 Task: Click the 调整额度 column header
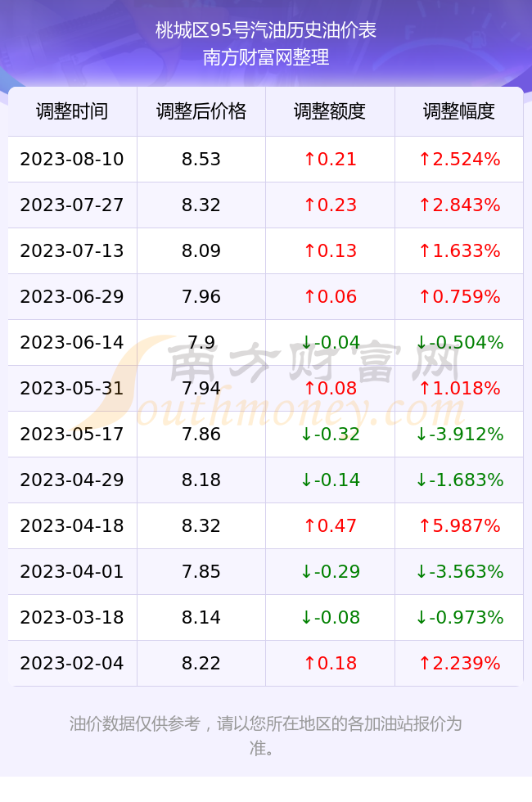[x=330, y=111]
